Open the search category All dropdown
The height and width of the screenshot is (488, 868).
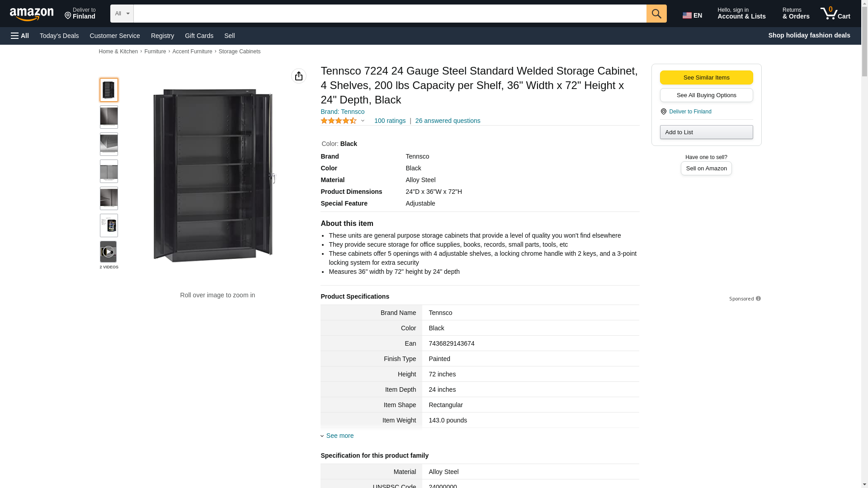point(122,14)
